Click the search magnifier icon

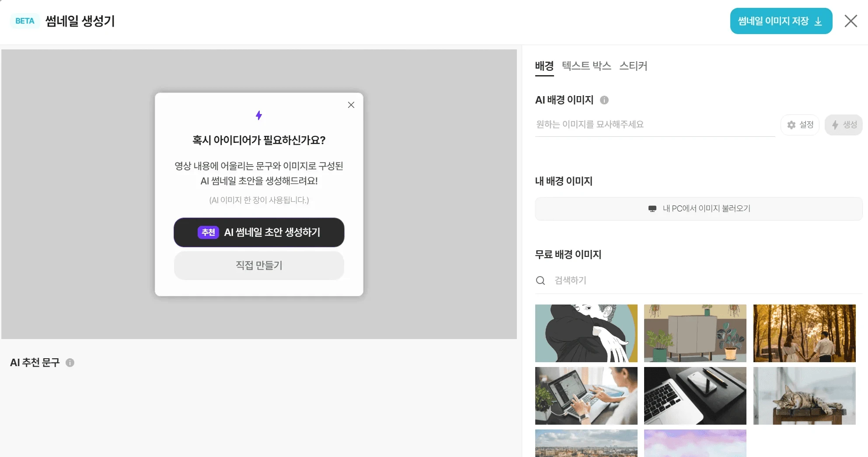pyautogui.click(x=540, y=280)
